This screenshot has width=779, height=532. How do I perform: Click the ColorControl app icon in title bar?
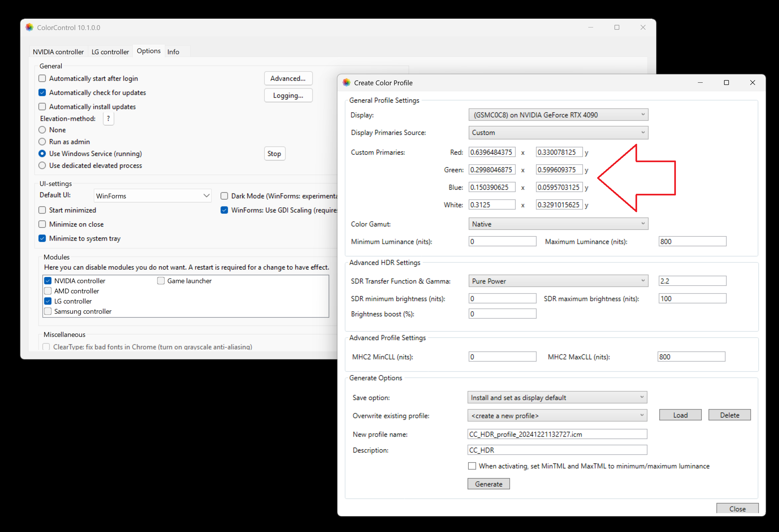point(29,27)
